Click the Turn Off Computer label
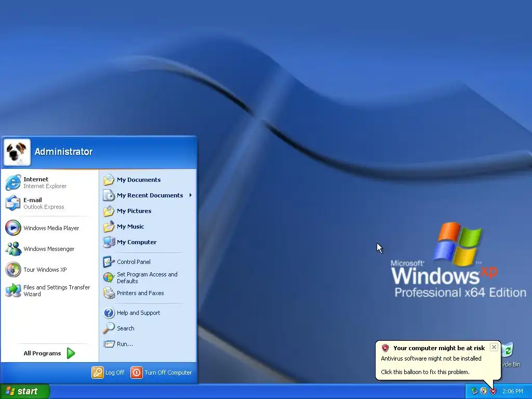Viewport: 532px width, 399px height. click(168, 373)
